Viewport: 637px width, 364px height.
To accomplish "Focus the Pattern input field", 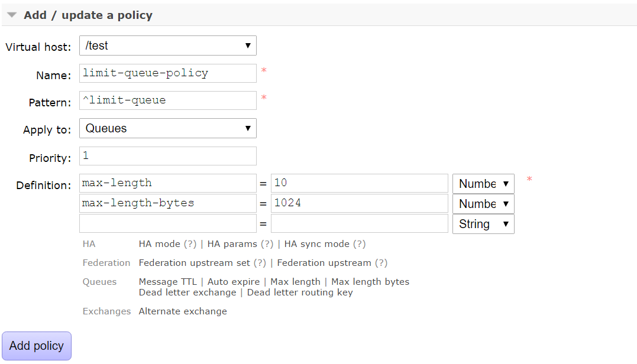I will click(x=167, y=100).
